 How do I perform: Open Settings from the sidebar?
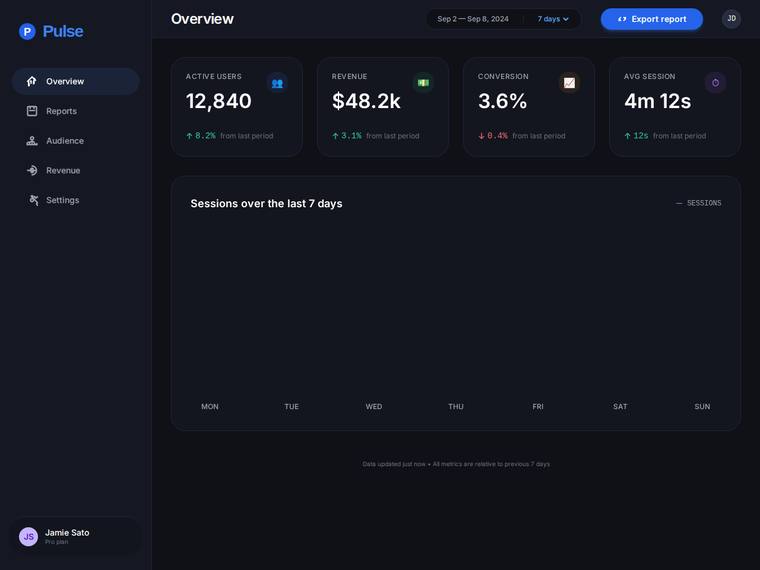[76, 200]
